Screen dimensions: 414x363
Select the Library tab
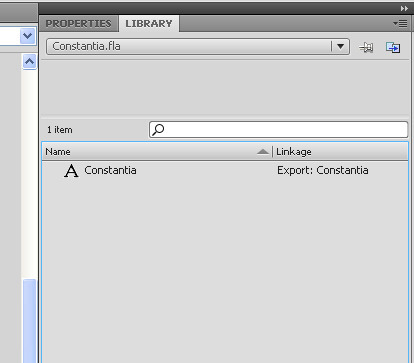tap(149, 24)
